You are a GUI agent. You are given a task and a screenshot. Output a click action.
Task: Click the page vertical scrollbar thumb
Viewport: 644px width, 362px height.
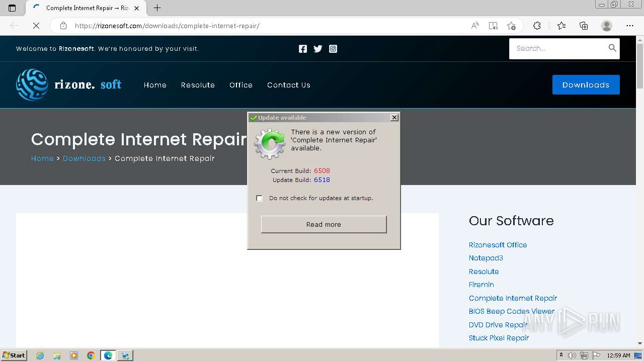point(640,65)
